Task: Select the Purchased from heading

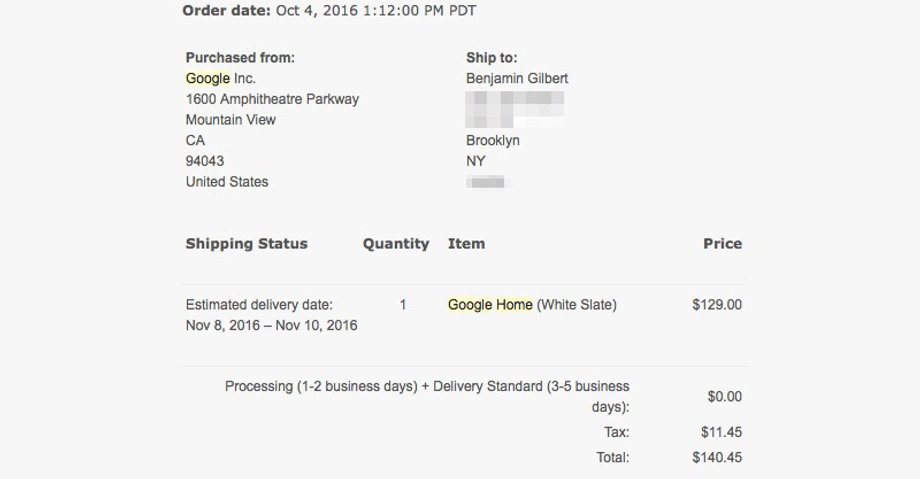Action: [x=240, y=58]
